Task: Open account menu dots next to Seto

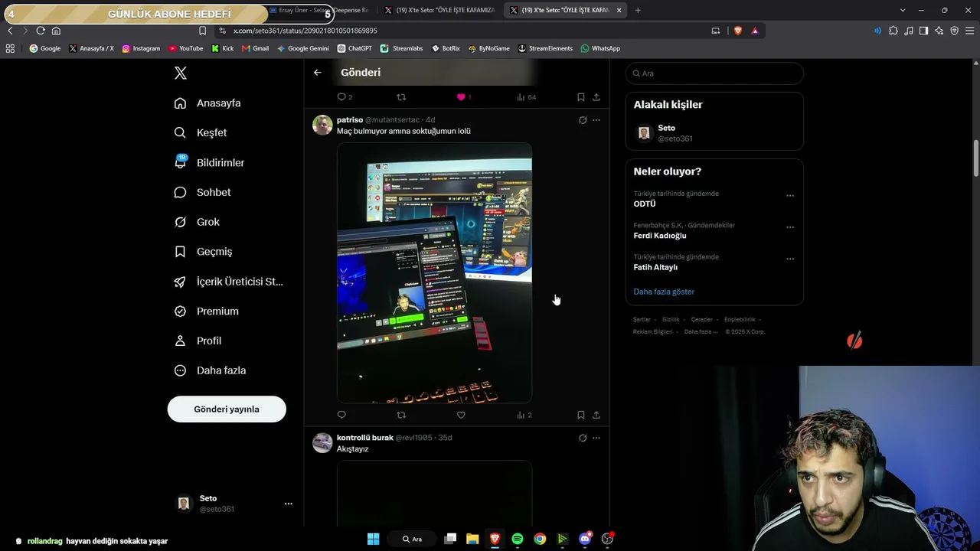Action: pyautogui.click(x=289, y=504)
